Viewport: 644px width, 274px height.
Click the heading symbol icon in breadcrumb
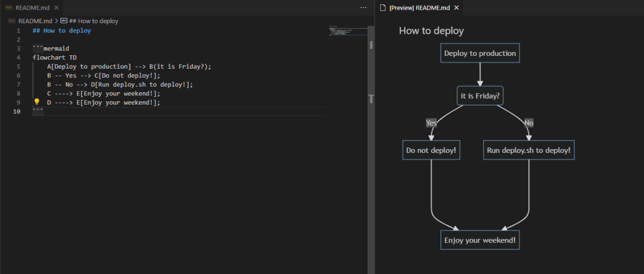(64, 21)
